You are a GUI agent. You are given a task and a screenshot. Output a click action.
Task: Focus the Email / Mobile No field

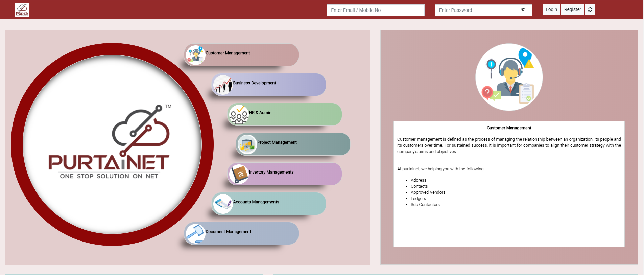tap(376, 10)
